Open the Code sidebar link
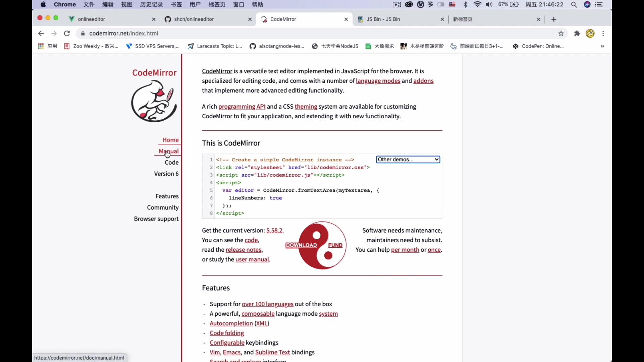 pyautogui.click(x=171, y=163)
